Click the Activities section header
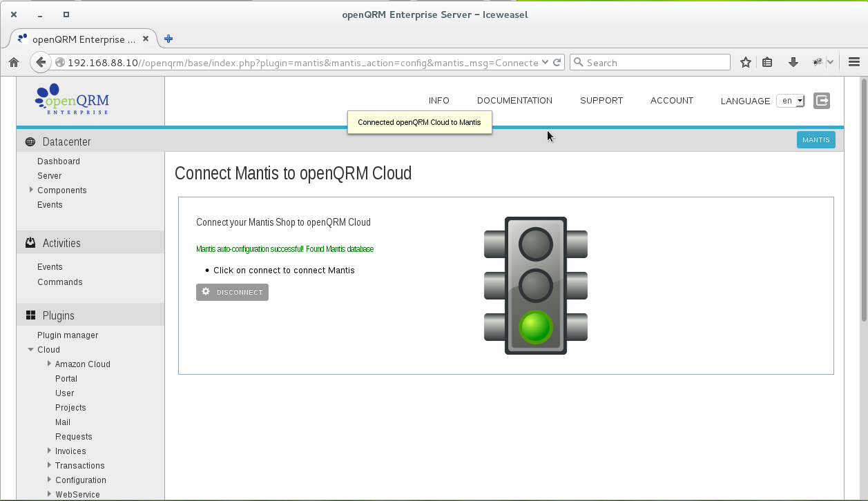Image resolution: width=868 pixels, height=501 pixels. (90, 243)
